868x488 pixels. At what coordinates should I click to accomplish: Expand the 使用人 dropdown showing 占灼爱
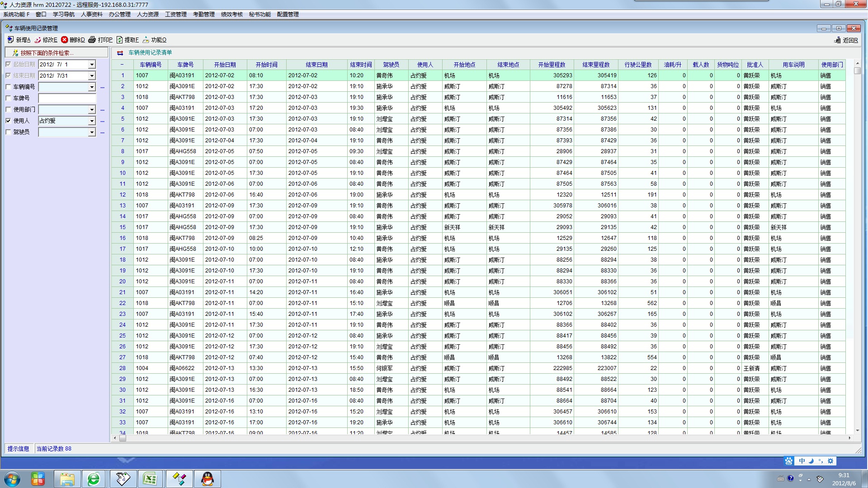point(92,121)
